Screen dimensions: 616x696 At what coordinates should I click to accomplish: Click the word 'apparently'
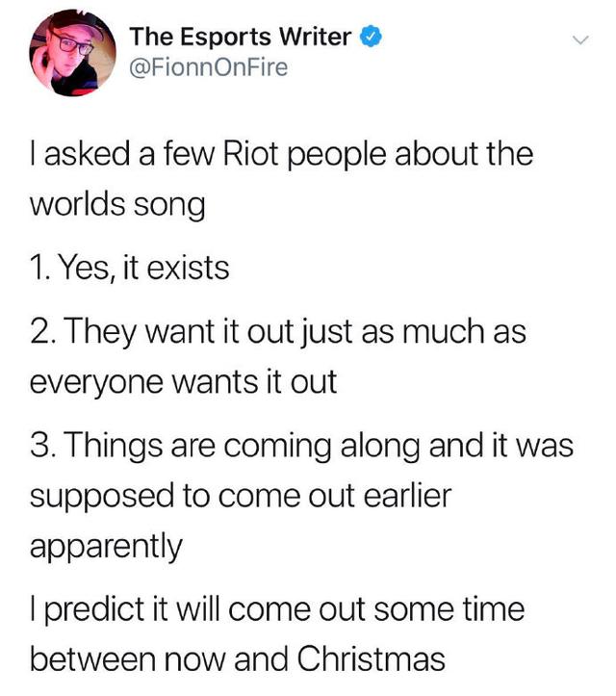coord(107,547)
